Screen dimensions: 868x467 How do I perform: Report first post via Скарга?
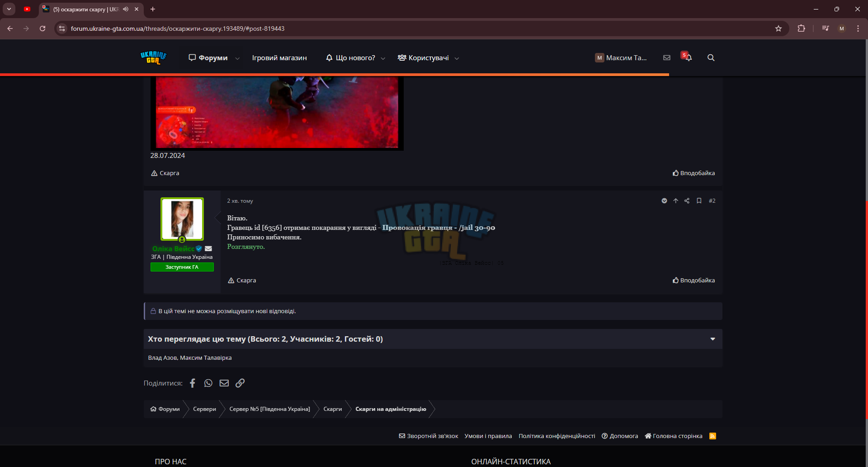[x=165, y=173]
